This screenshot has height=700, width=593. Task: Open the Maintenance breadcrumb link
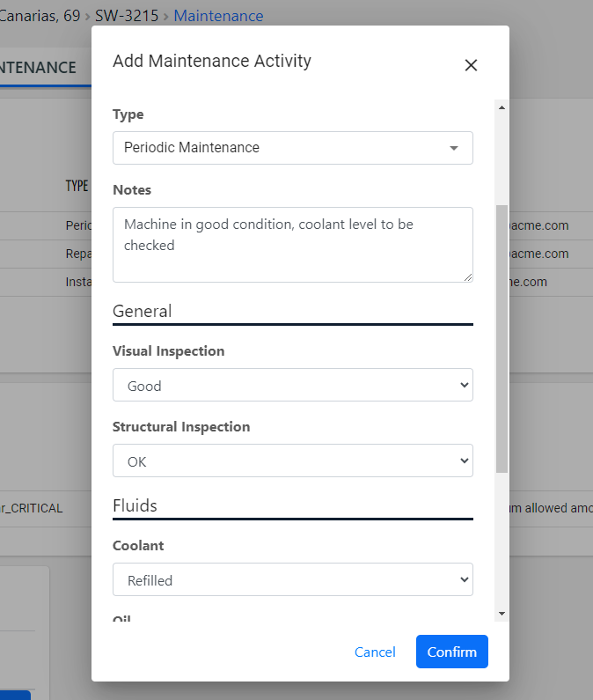pyautogui.click(x=218, y=16)
